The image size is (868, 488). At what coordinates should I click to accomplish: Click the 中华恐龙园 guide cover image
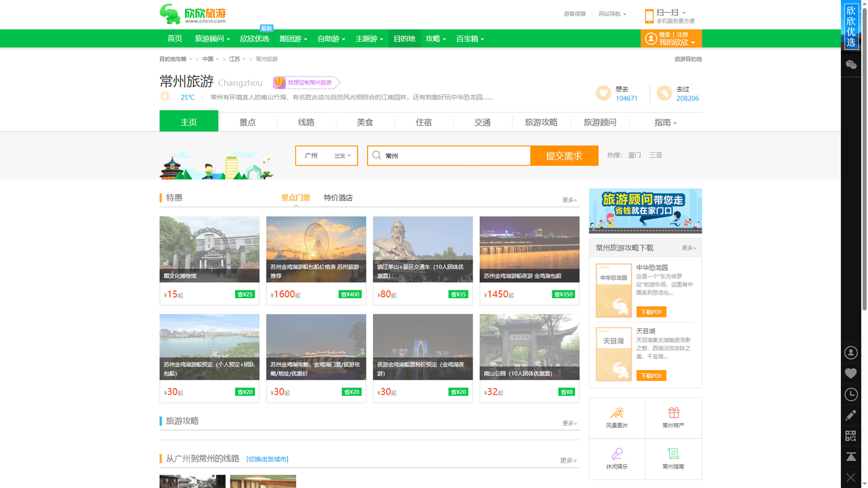tap(614, 290)
